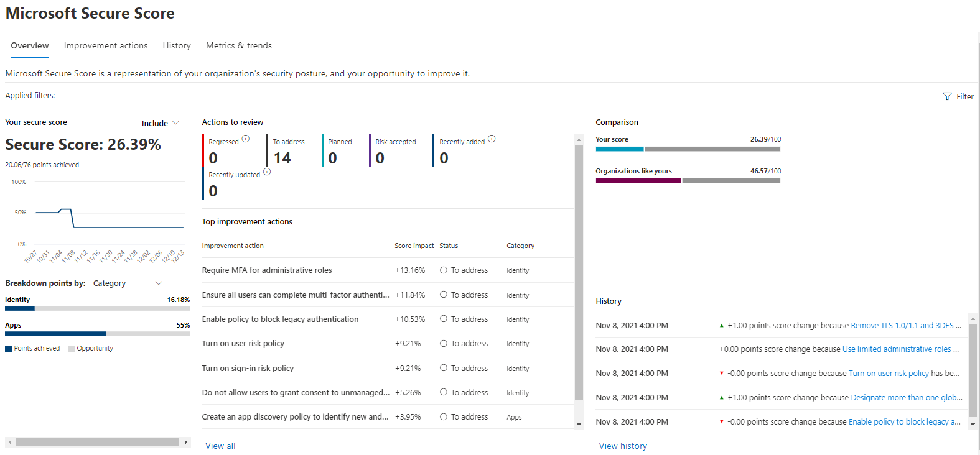Click the Filter funnel icon
Screen dimensions: 980x455
tap(947, 96)
